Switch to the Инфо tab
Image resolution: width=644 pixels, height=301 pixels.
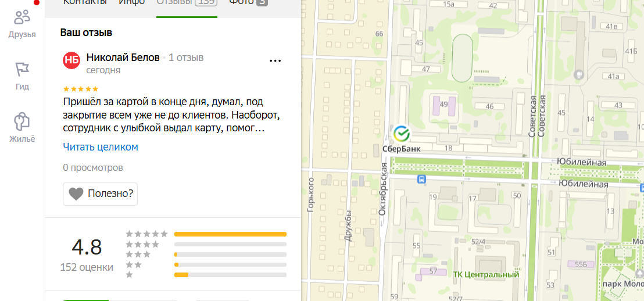(131, 2)
